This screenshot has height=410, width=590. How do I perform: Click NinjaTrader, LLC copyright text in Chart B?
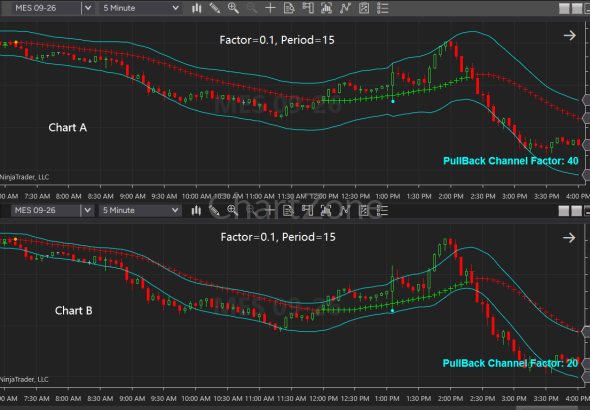point(24,380)
